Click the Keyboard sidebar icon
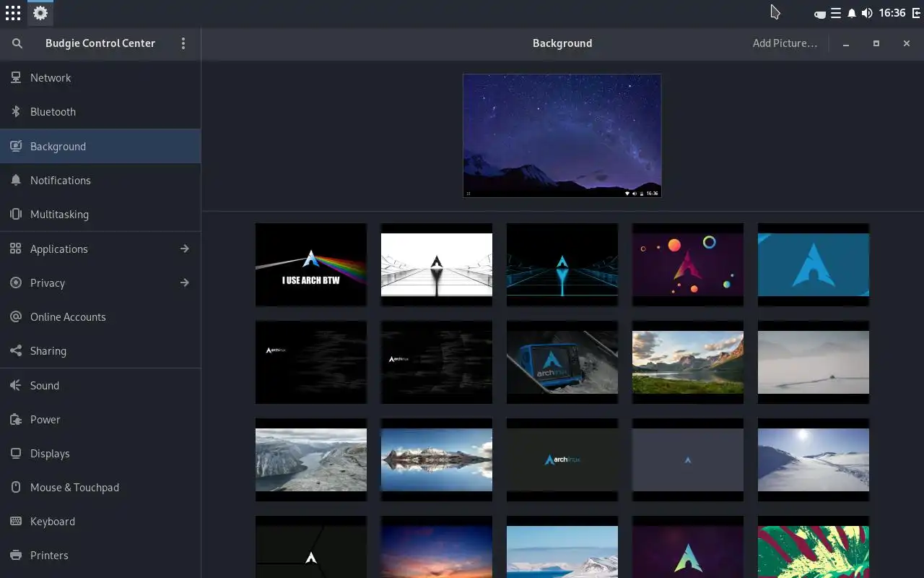Viewport: 924px width, 578px height. (16, 521)
